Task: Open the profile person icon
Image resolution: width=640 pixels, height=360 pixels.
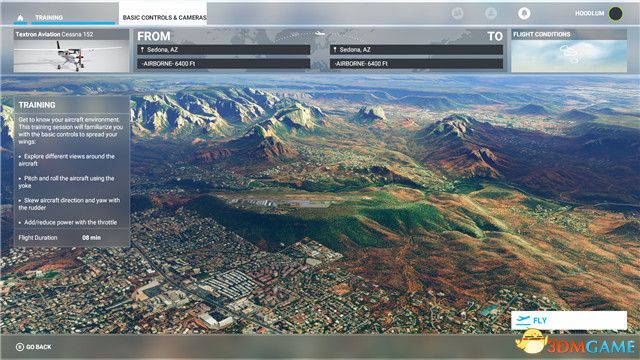Action: [491, 13]
